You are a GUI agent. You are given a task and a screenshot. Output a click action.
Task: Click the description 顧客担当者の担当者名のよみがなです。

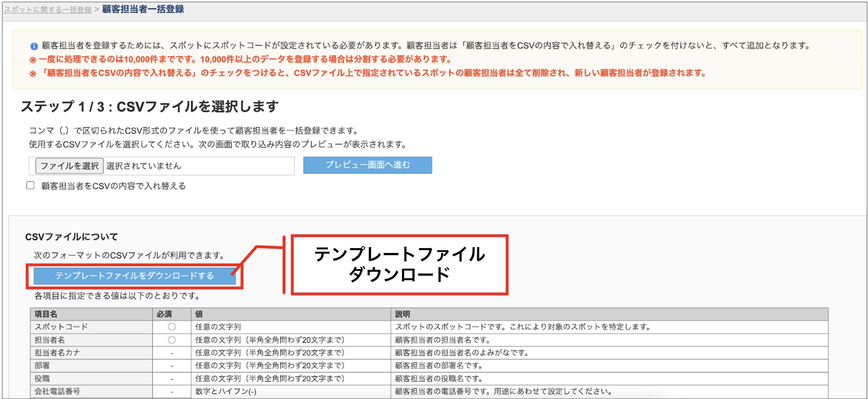pyautogui.click(x=462, y=353)
